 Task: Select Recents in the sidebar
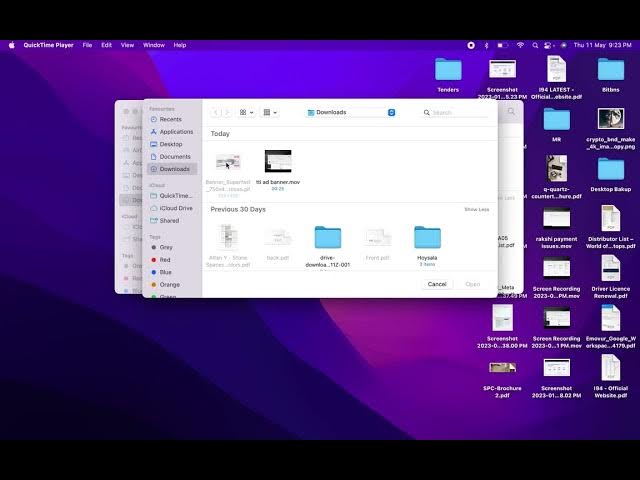[172, 119]
